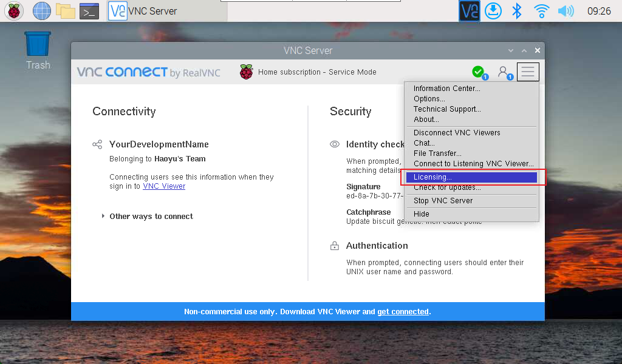Image resolution: width=622 pixels, height=364 pixels.
Task: Select the Trash desktop icon
Action: coord(38,51)
